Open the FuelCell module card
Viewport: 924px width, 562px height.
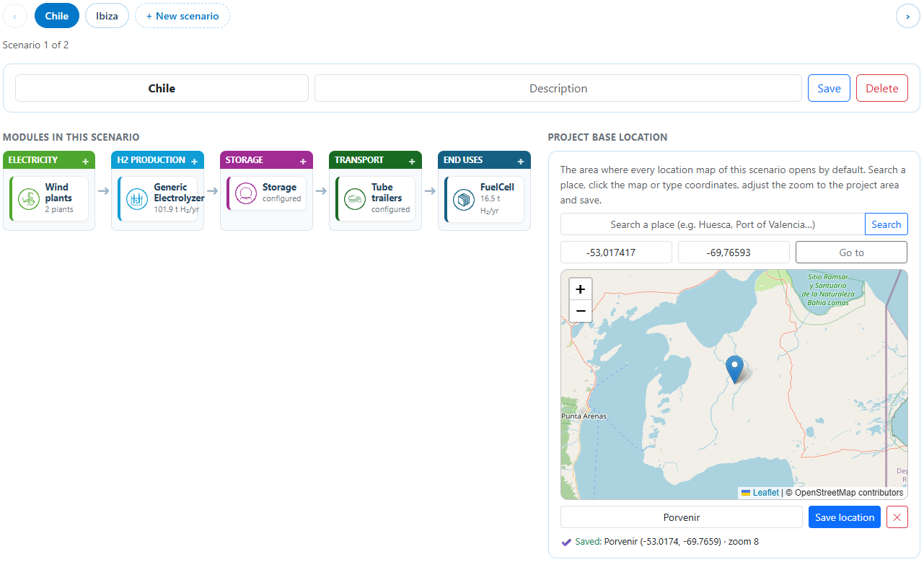(x=484, y=199)
